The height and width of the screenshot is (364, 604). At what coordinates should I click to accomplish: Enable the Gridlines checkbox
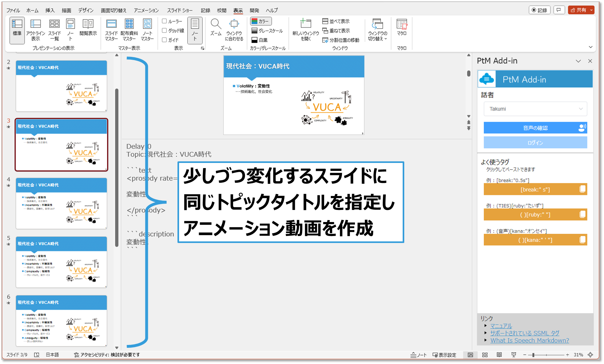tap(164, 30)
